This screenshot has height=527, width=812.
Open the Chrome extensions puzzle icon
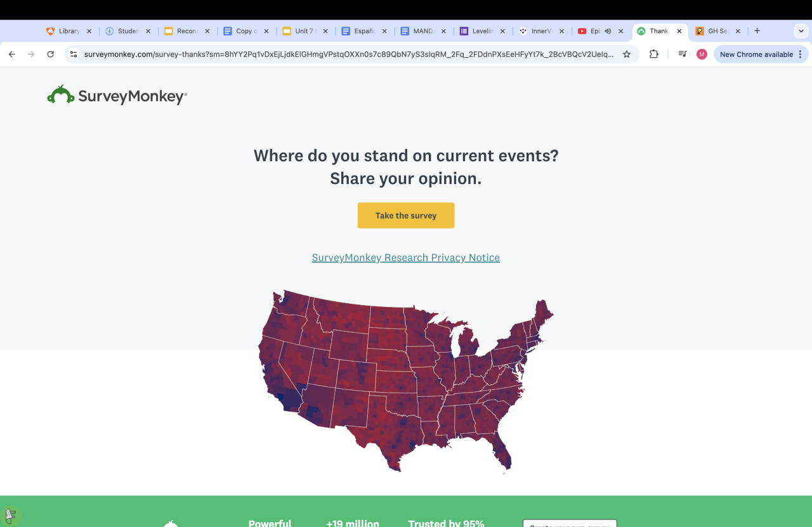point(654,55)
